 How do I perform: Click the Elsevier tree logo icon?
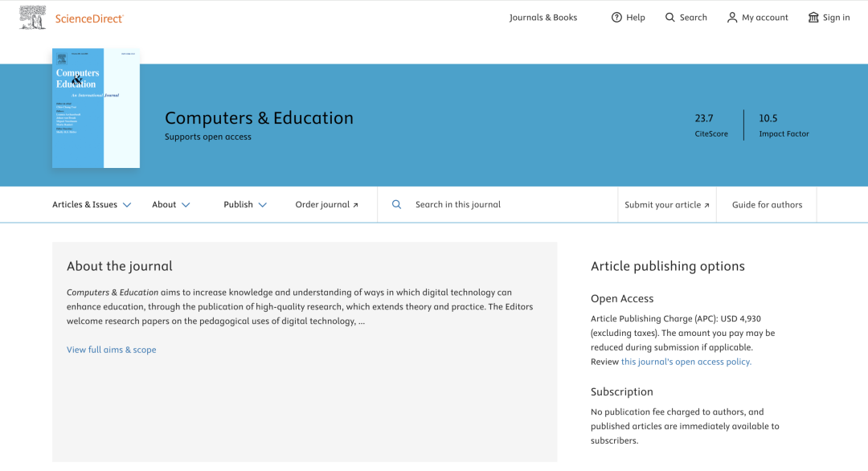click(x=32, y=18)
